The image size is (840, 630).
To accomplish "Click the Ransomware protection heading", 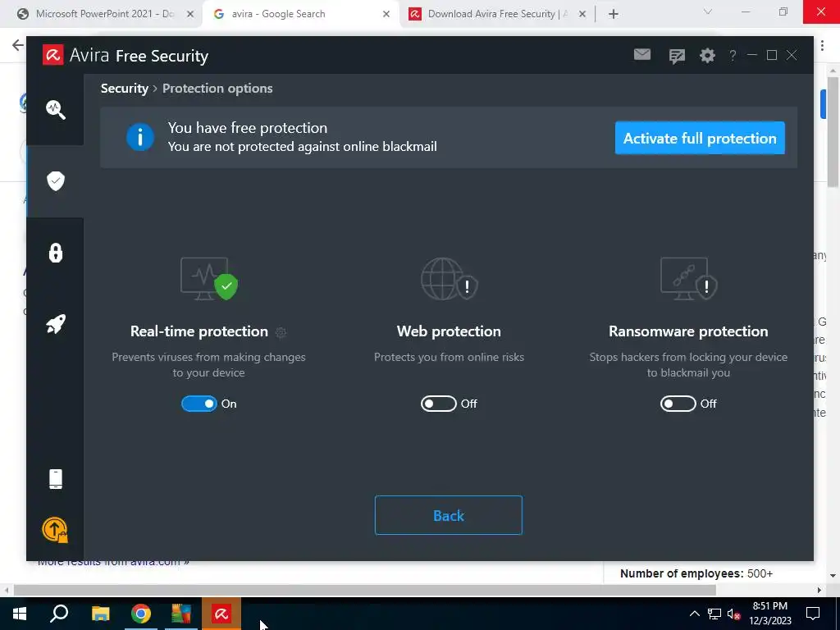I will point(688,331).
